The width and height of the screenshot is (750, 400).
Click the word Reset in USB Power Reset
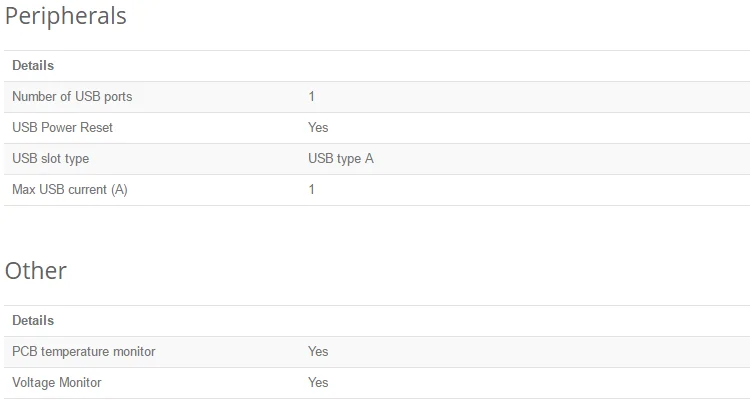tap(96, 128)
